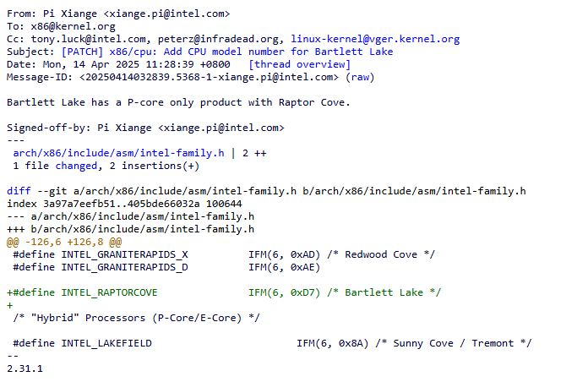Click the Signed-off-by line

tap(144, 128)
